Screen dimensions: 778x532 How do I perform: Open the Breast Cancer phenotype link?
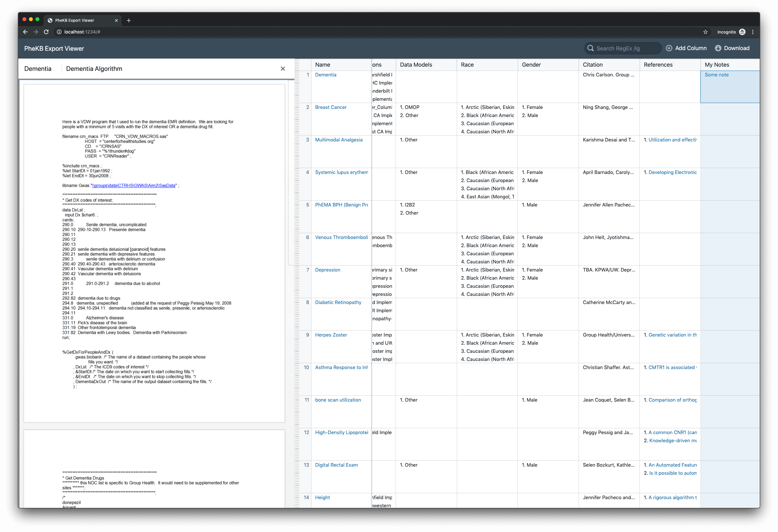[x=330, y=107]
